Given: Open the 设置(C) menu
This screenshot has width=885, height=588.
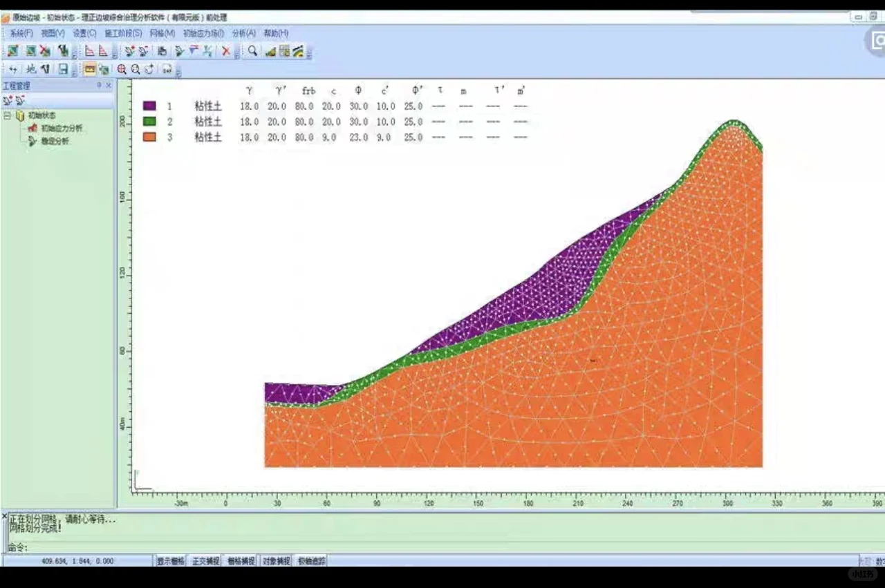Looking at the screenshot, I should pos(84,33).
